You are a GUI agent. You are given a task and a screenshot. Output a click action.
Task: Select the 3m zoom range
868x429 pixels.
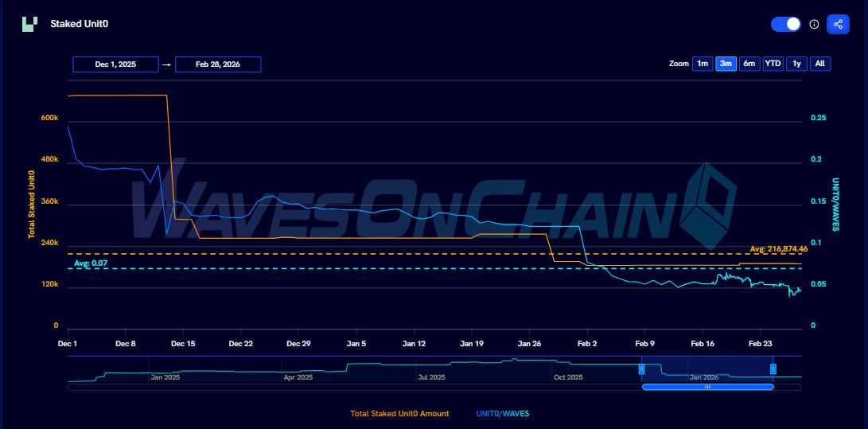point(725,64)
